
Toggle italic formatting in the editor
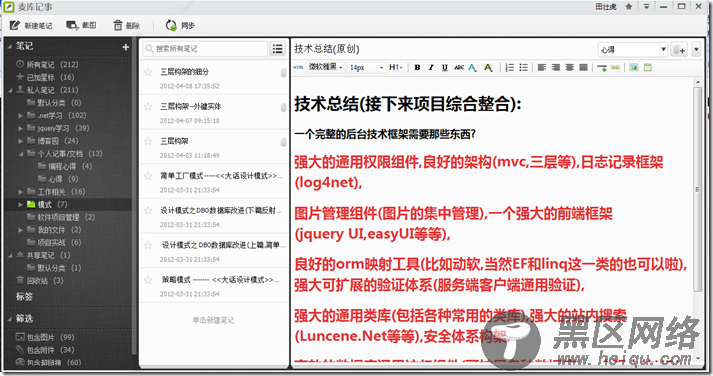431,67
